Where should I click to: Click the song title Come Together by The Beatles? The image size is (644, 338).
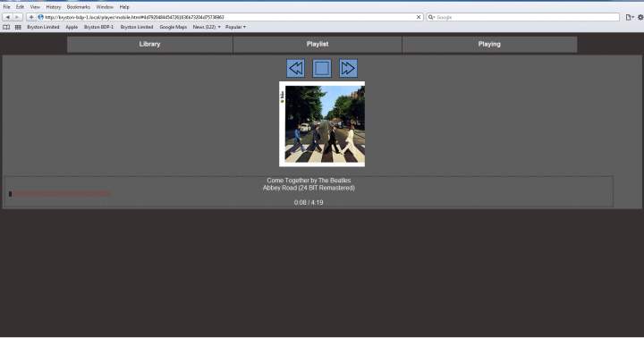(x=309, y=181)
